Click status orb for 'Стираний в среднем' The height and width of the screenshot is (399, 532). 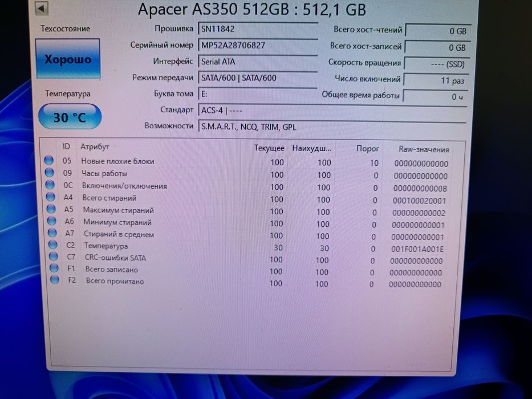click(52, 233)
